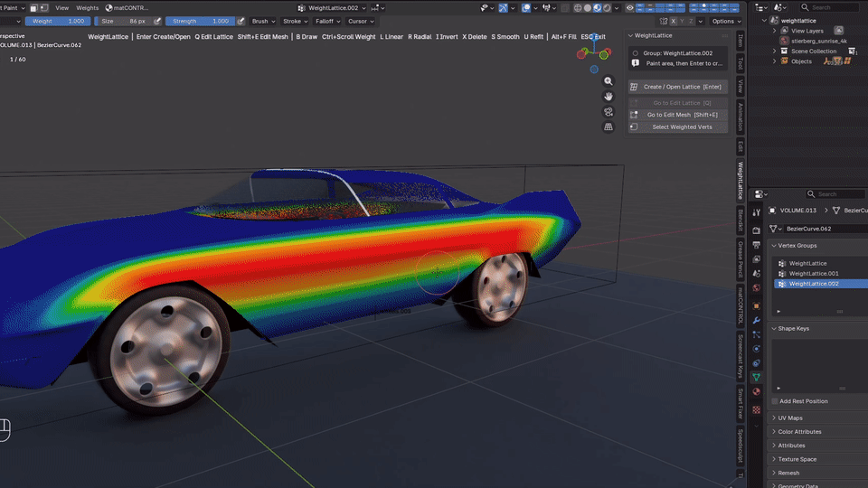Viewport: 868px width, 488px height.
Task: Click the viewport navigation gizmo Z axis
Action: coord(593,38)
